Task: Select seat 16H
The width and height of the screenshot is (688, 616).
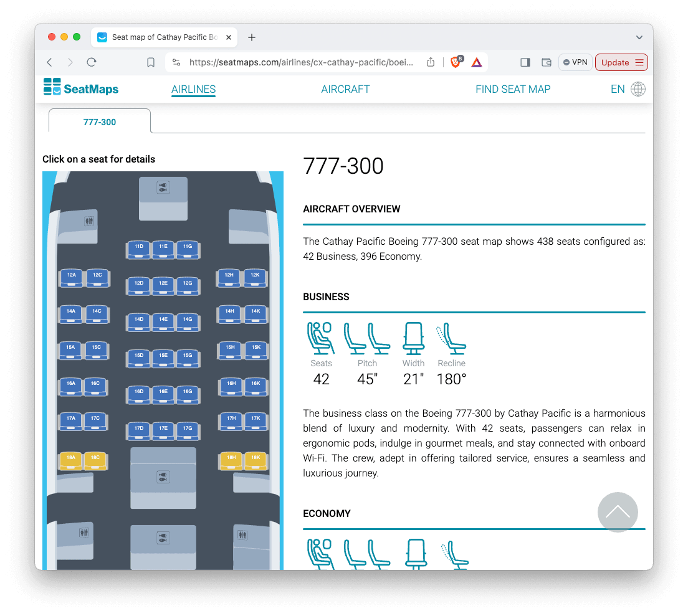Action: (x=231, y=387)
